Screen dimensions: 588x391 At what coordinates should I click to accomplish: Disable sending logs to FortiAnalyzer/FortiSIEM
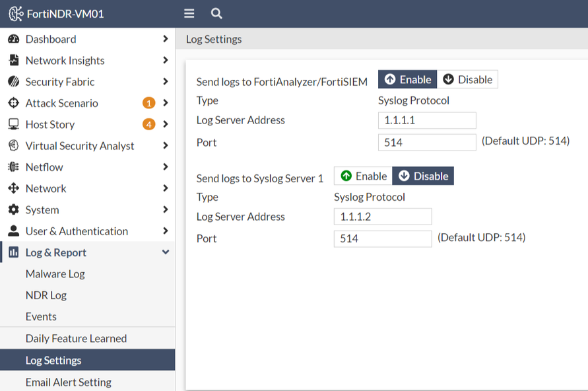tap(467, 79)
